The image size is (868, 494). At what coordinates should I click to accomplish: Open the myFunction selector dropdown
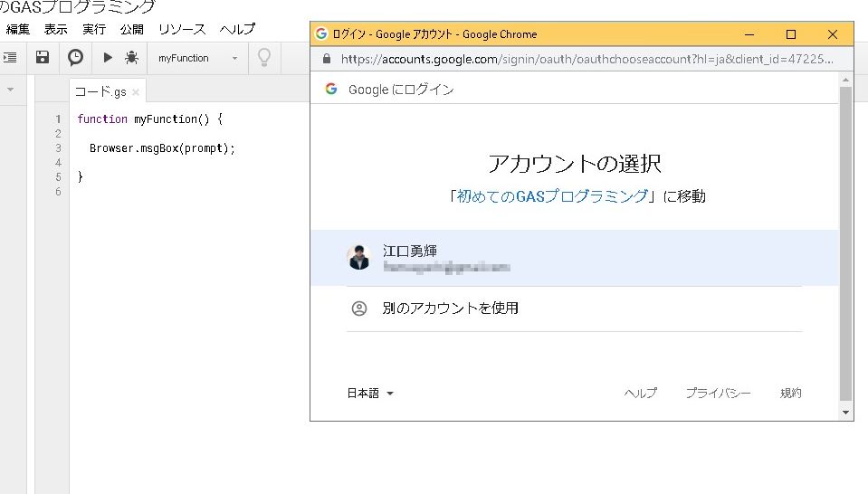click(x=197, y=58)
